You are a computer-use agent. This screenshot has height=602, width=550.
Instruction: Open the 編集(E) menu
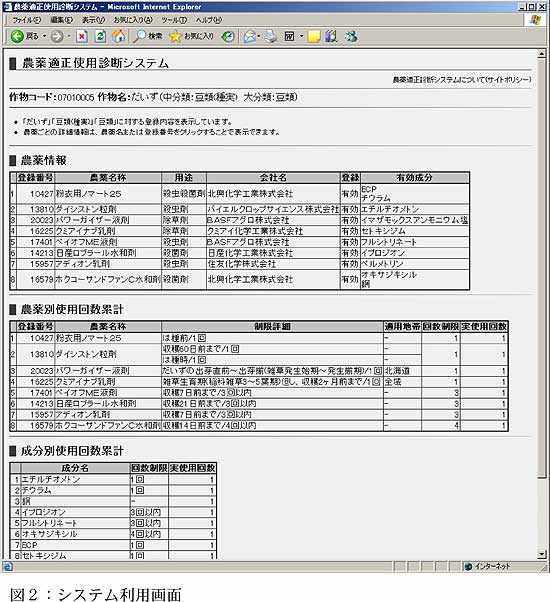tap(61, 20)
